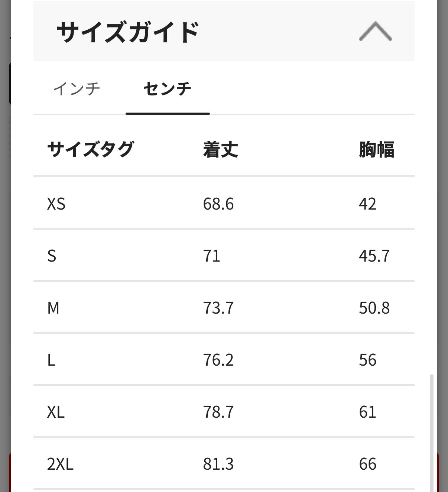This screenshot has width=448, height=492.
Task: Click the 着丈 column header
Action: click(220, 149)
